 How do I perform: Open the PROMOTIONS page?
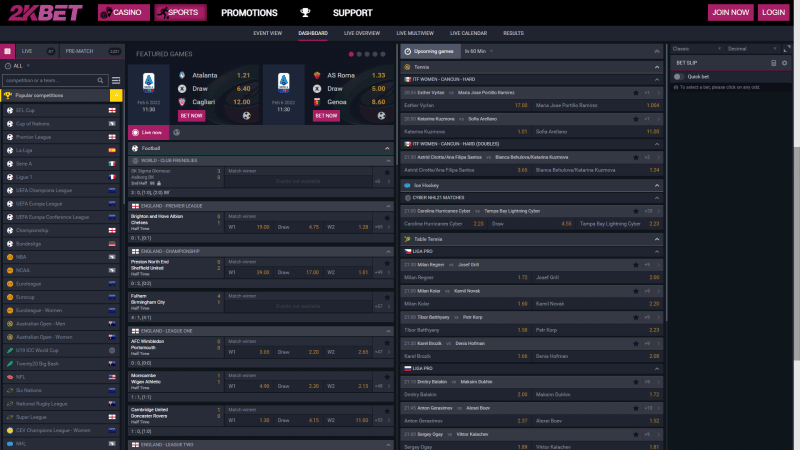(x=249, y=13)
